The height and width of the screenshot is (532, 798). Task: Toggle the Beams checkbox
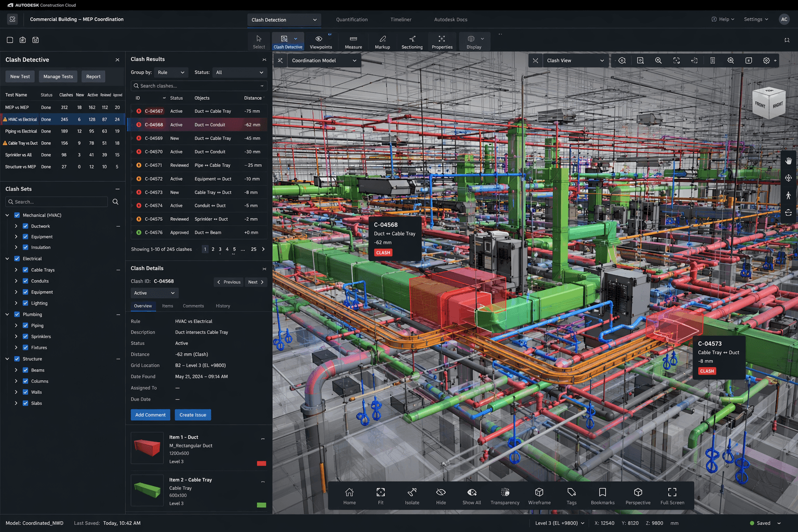coord(25,370)
